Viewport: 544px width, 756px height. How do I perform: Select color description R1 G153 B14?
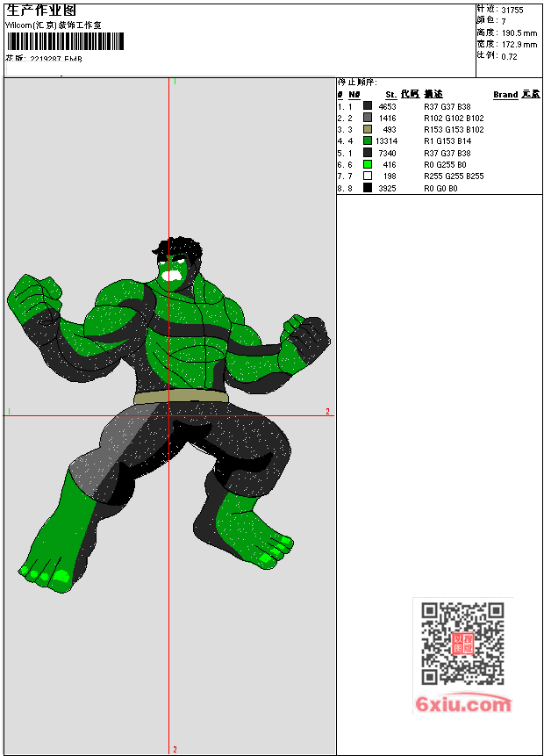tap(447, 141)
